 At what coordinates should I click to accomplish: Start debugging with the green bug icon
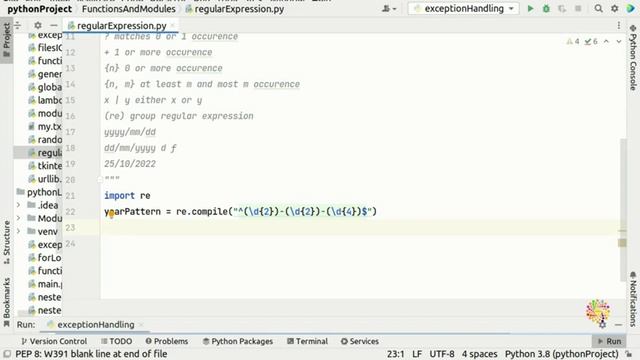[x=546, y=9]
